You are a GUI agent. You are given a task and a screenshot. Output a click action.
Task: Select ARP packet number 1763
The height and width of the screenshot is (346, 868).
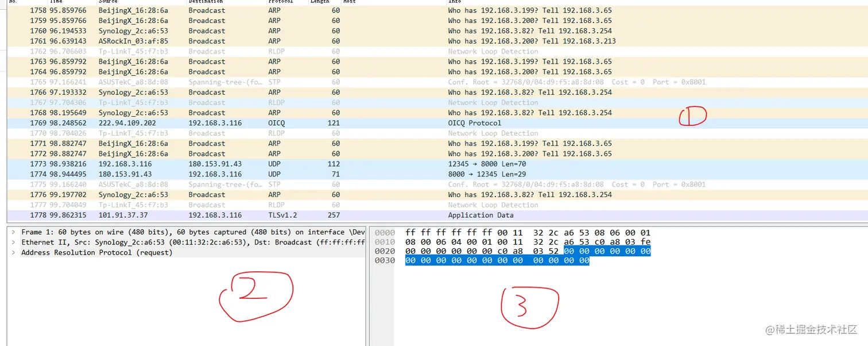pos(437,61)
